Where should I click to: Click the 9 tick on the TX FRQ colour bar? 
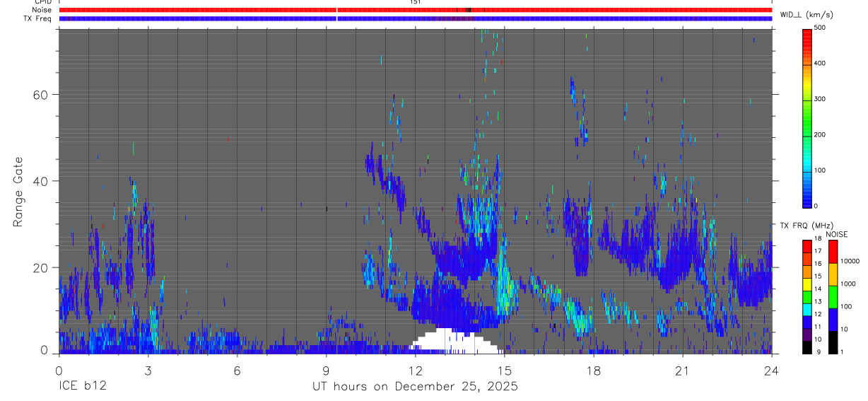(x=819, y=351)
